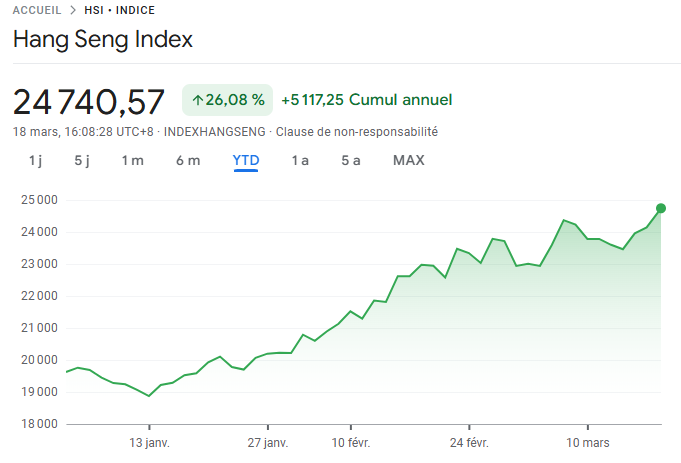The width and height of the screenshot is (681, 463).
Task: Click the 25 000 y-axis label
Action: tap(40, 200)
